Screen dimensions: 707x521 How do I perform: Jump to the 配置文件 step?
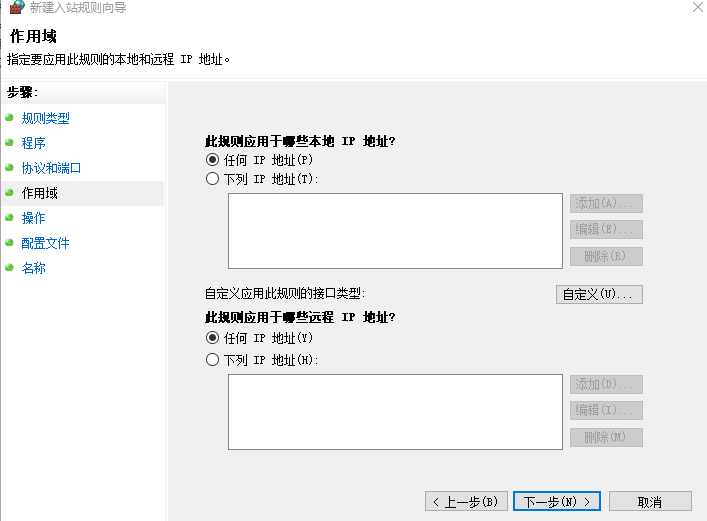click(46, 243)
